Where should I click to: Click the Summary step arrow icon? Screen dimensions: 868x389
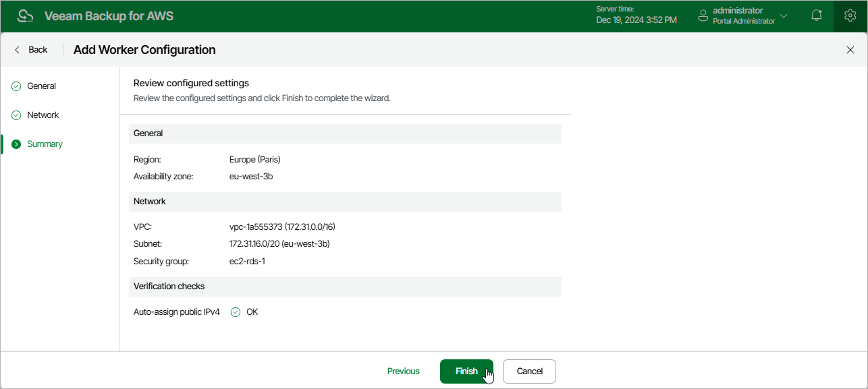tap(16, 144)
